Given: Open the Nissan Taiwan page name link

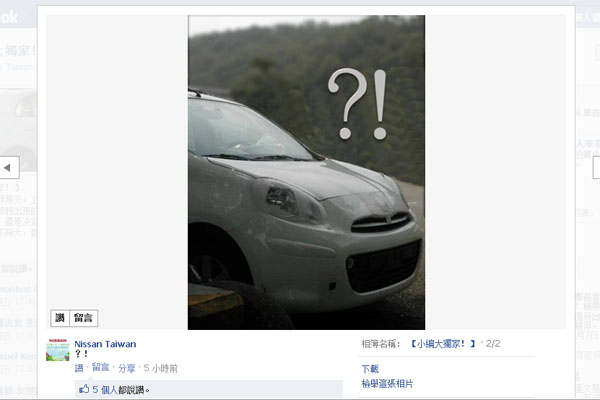Looking at the screenshot, I should pos(105,344).
